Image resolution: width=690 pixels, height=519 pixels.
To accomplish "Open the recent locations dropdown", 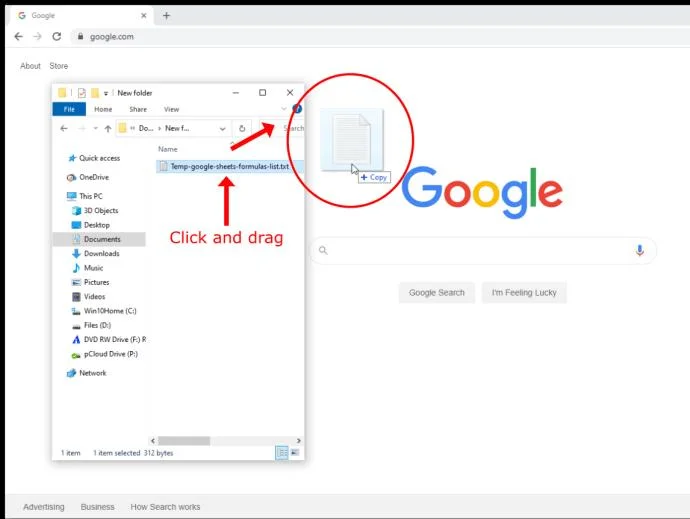I will click(95, 129).
